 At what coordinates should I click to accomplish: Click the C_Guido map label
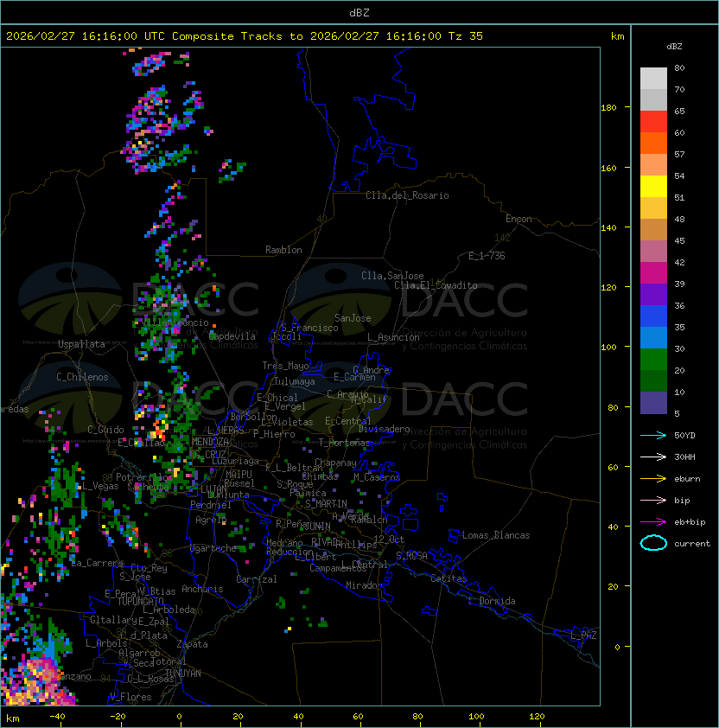[x=105, y=430]
